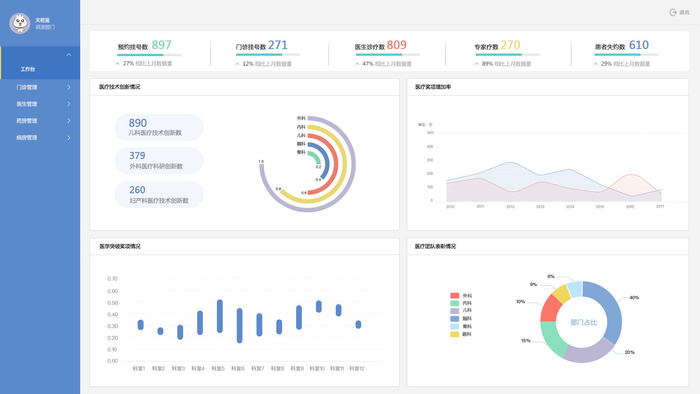Viewport: 700px width, 394px height.
Task: Click the 10% red donut segment
Action: pos(550,309)
